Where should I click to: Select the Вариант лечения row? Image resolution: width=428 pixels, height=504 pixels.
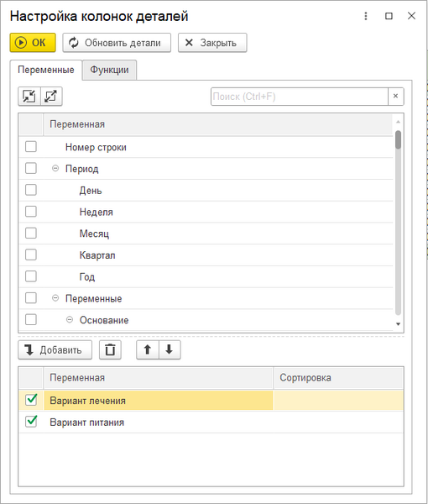point(211,400)
